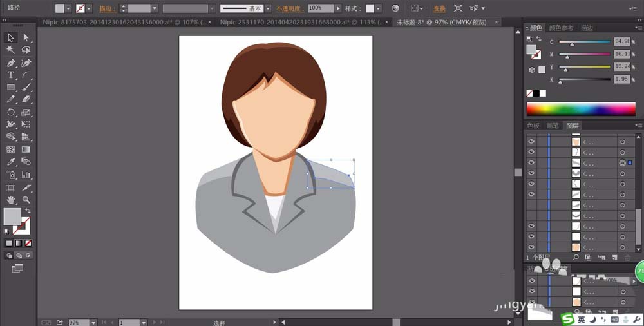
Task: Open the stroke style 基本 dropdown
Action: click(269, 8)
